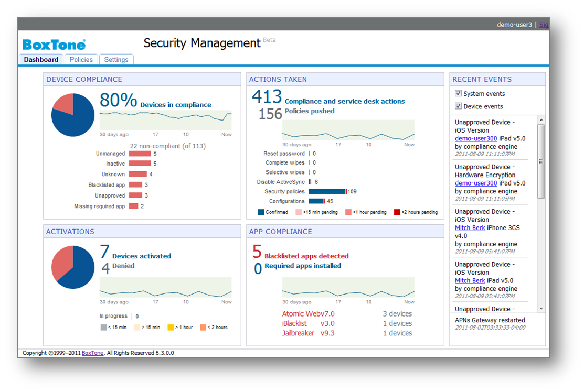Click the 7 Devices activated text
Screen dimensions: 584x392
click(135, 252)
